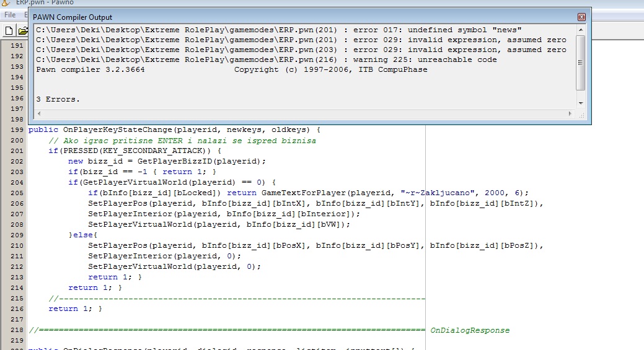Select error 017 undefined symbol "news" line
The height and width of the screenshot is (350, 644).
coord(278,30)
